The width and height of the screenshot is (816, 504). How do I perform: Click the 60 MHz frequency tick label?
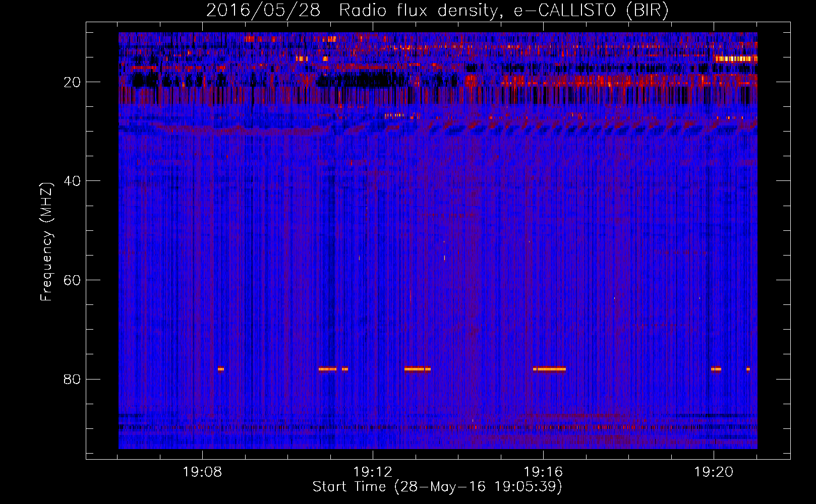click(72, 280)
